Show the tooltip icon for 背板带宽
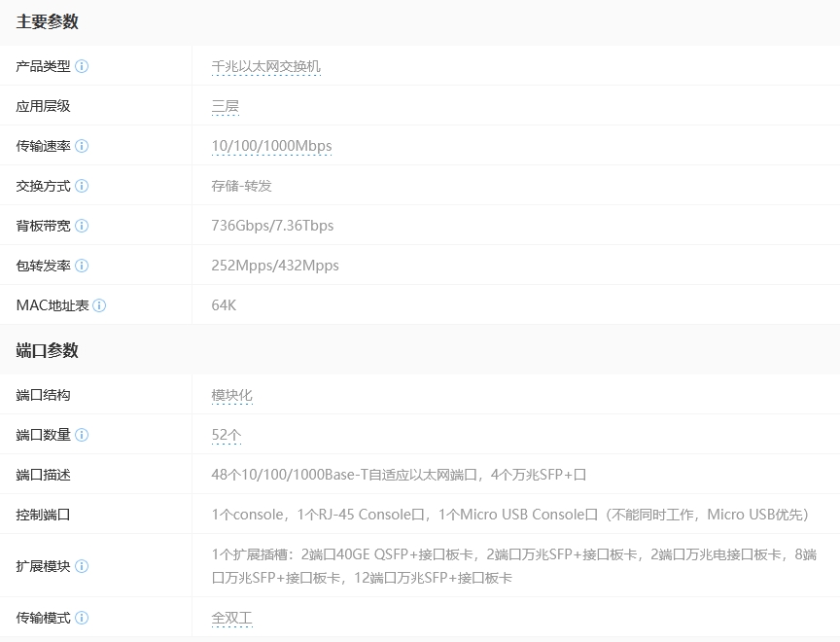Screen dimensions: 840x642 tap(82, 226)
